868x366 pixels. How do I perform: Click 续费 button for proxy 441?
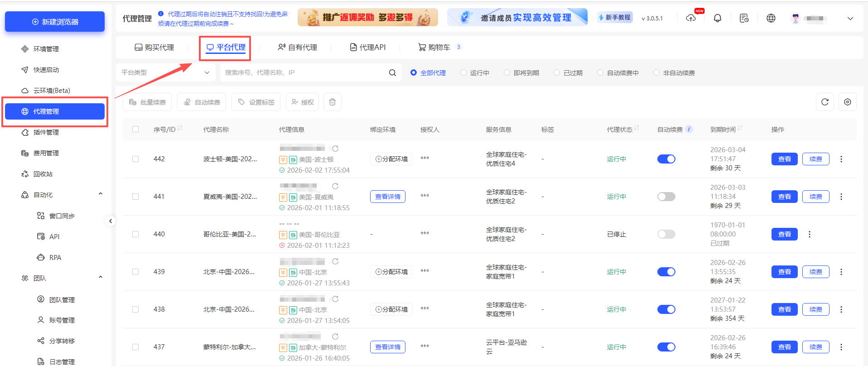click(816, 197)
